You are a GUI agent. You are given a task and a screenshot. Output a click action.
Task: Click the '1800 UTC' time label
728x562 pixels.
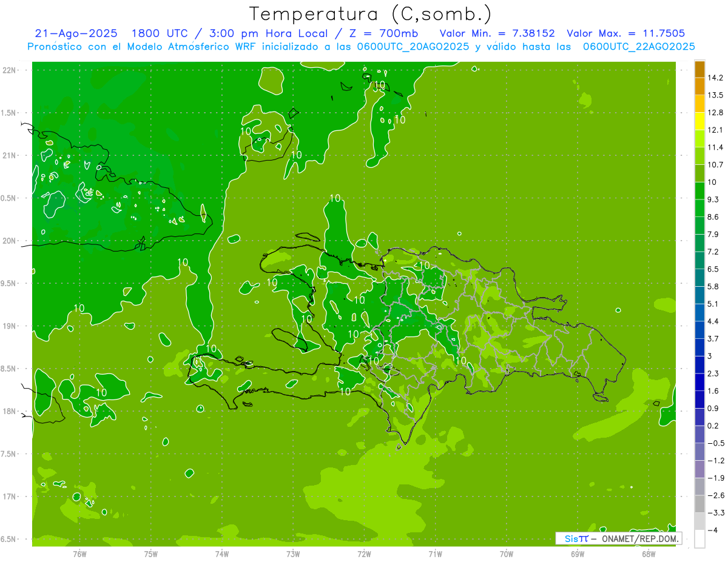tap(160, 34)
